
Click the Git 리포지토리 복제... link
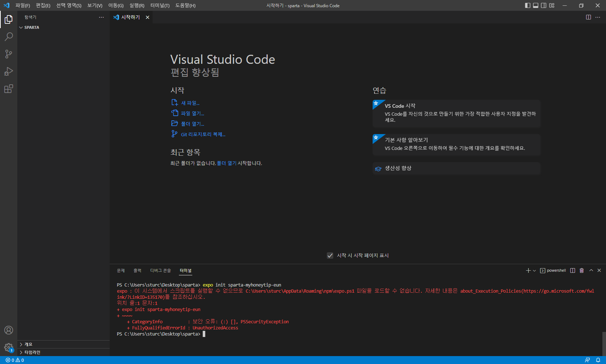203,134
